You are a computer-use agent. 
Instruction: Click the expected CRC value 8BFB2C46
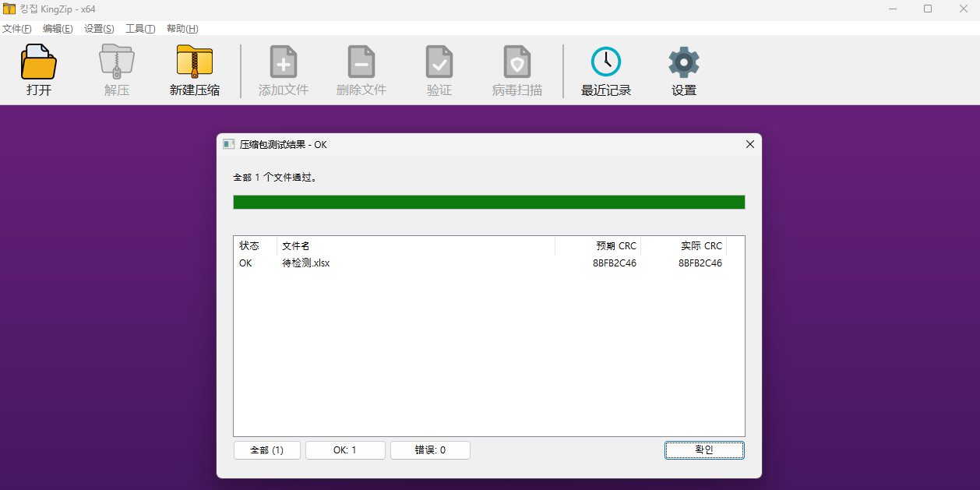click(615, 263)
